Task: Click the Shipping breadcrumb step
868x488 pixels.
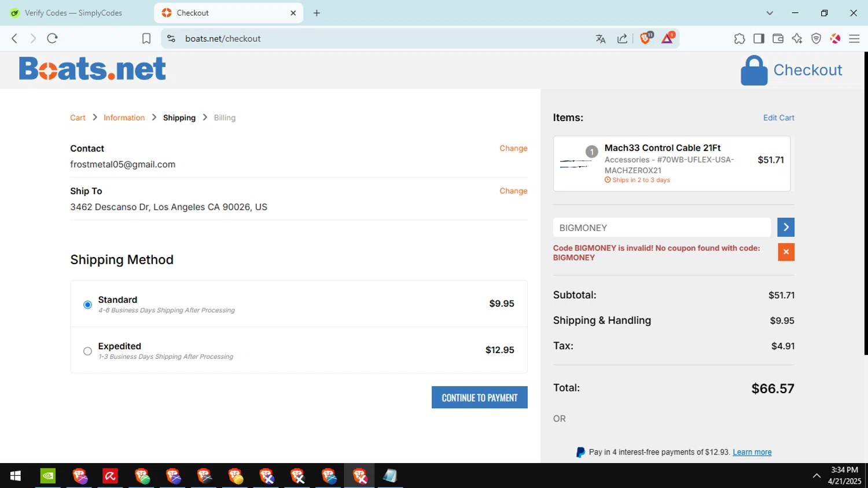Action: tap(179, 118)
